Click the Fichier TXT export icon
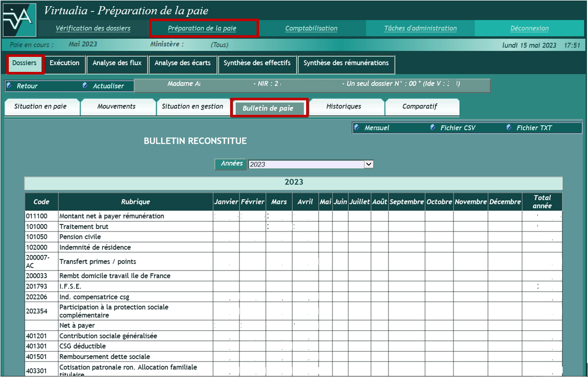 (x=509, y=127)
